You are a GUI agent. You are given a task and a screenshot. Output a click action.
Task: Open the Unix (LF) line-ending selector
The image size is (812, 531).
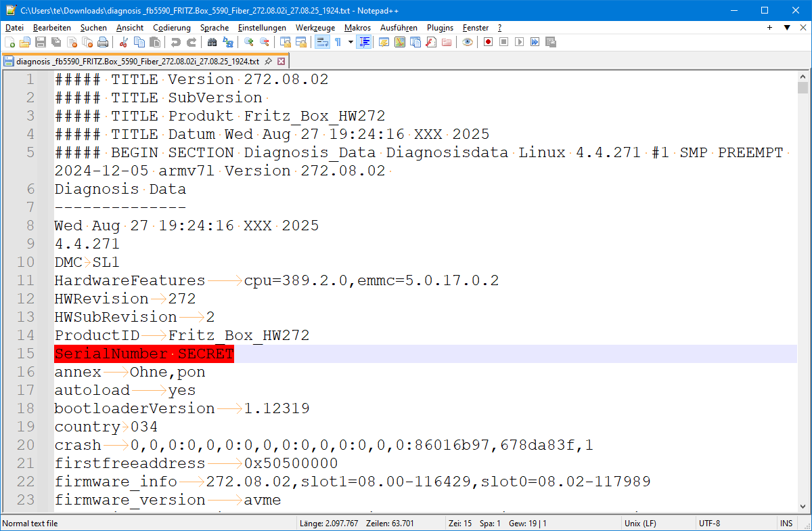640,524
